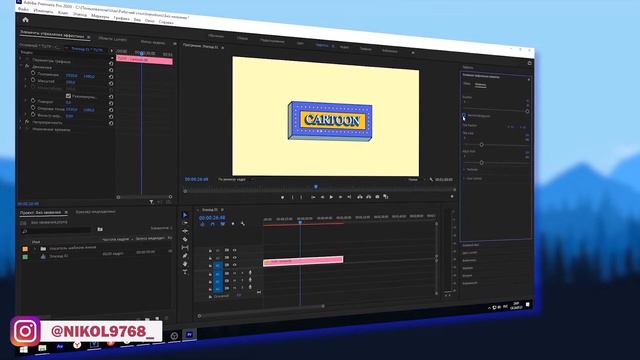Screen dimensions: 640x360
Task: Select the Razor tool
Action: 185,239
